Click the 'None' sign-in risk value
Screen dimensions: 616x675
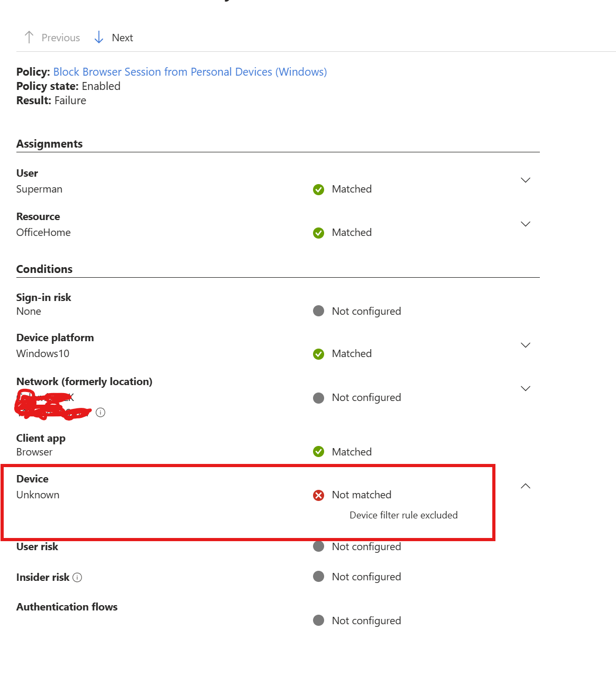click(x=29, y=312)
